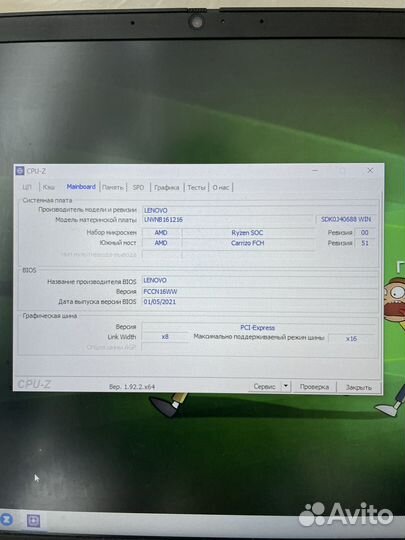Open the Кэш tab

[x=49, y=187]
